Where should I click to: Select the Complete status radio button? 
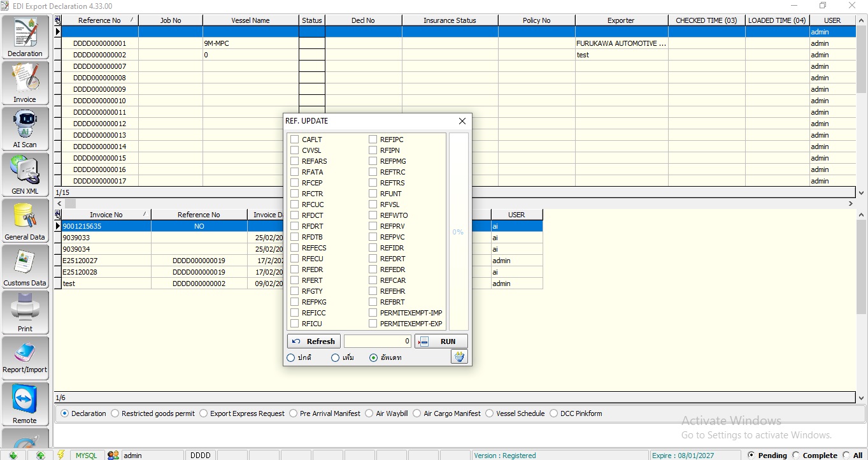[795, 455]
